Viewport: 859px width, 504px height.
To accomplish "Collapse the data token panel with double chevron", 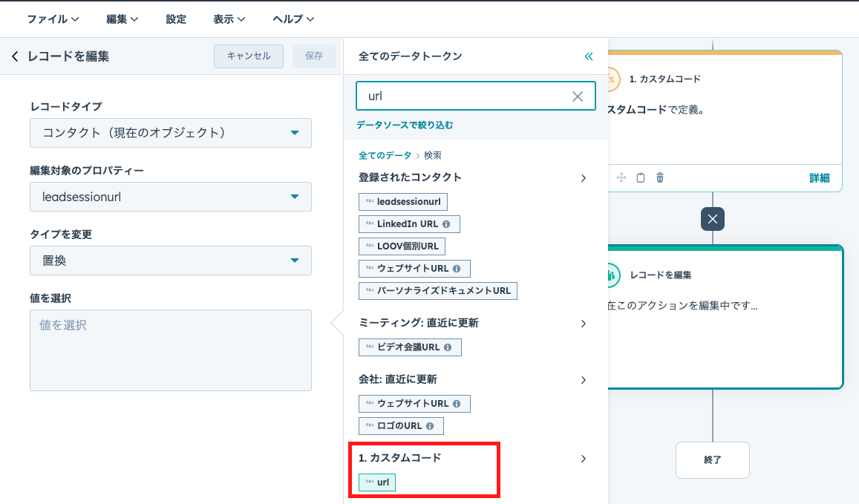I will point(589,56).
